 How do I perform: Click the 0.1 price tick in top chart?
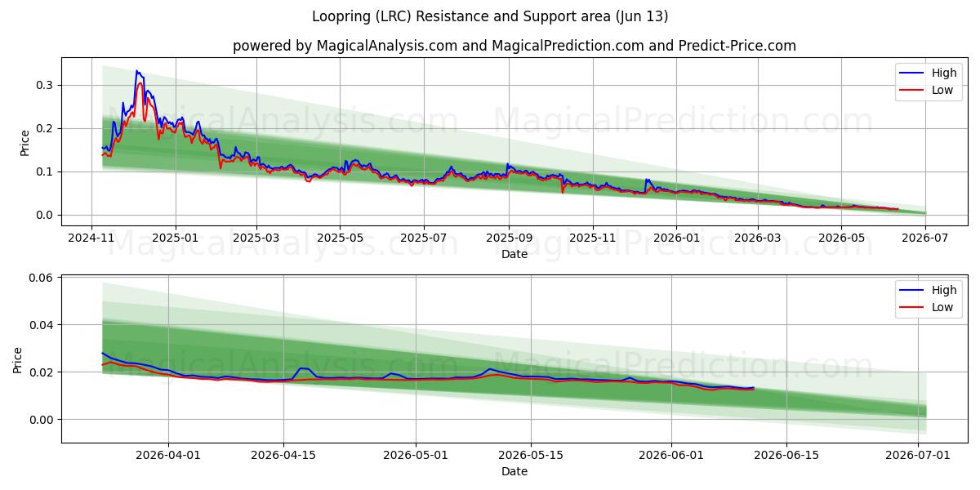pos(46,171)
